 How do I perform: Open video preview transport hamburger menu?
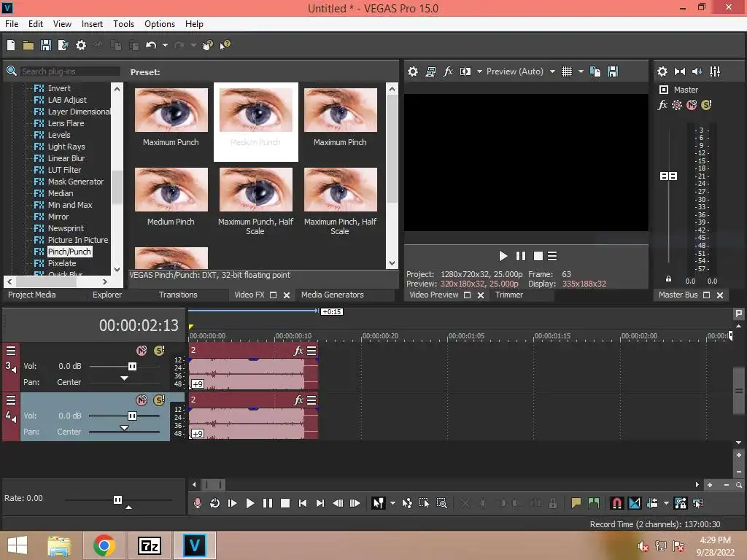pyautogui.click(x=552, y=256)
